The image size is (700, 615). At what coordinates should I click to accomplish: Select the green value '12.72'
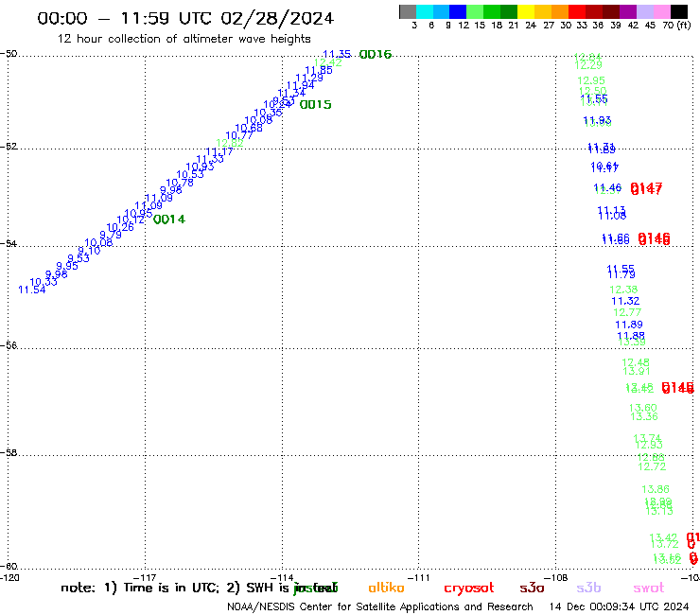[652, 466]
